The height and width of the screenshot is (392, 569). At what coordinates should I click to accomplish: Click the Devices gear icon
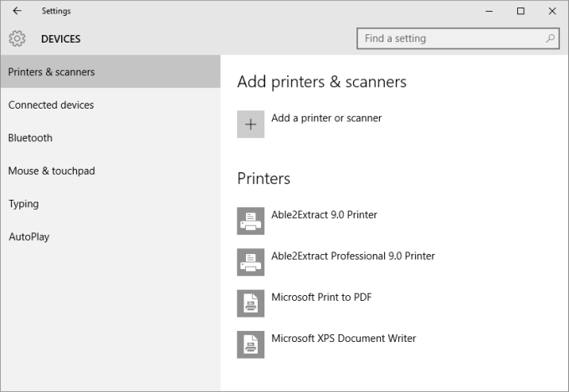pyautogui.click(x=17, y=38)
